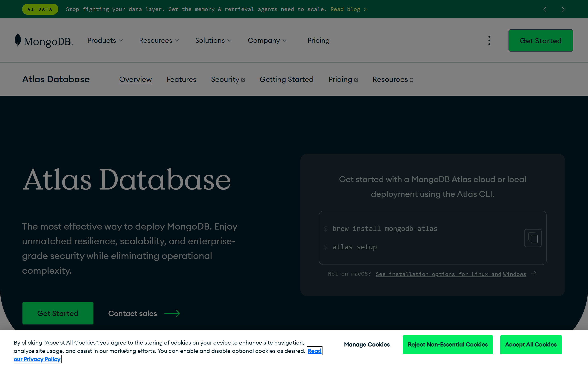Expand the Solutions dropdown

(213, 40)
